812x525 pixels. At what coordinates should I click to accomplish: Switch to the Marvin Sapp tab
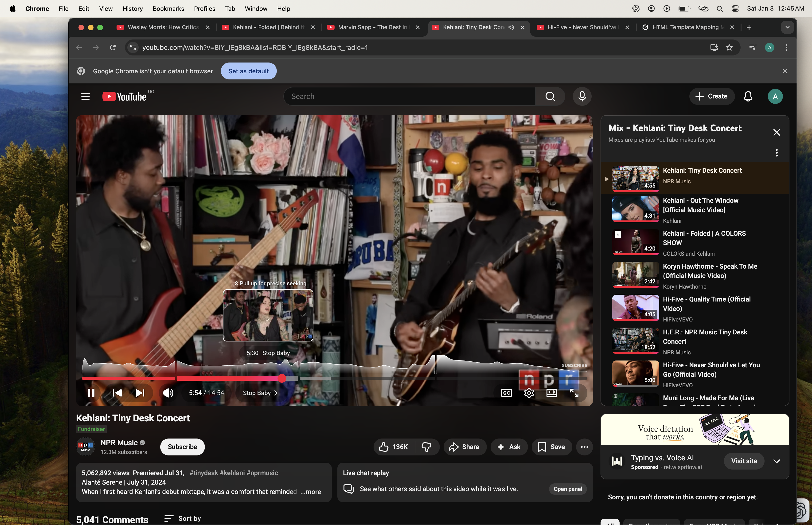point(371,27)
